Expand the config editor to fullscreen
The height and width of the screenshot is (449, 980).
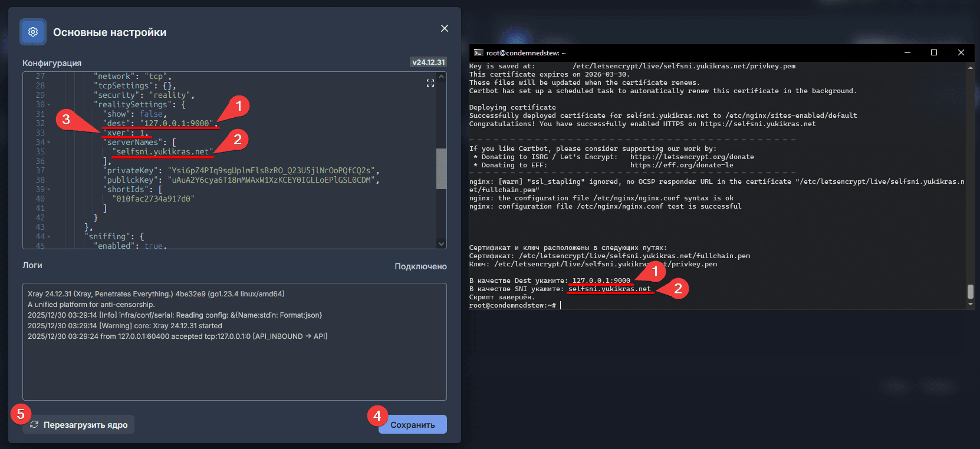coord(430,84)
